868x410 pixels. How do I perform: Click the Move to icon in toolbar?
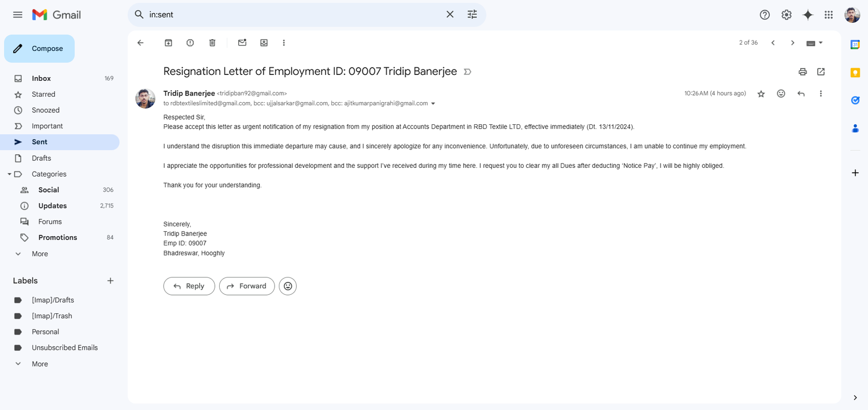[264, 43]
